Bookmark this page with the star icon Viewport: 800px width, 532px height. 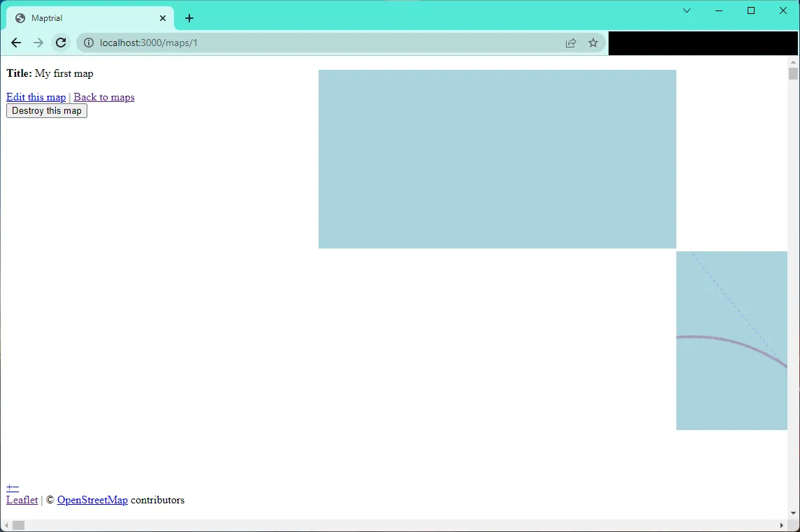(x=593, y=43)
